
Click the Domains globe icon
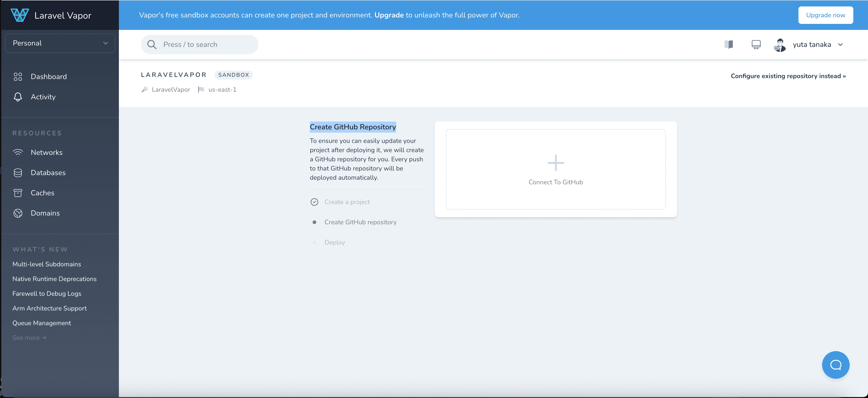click(x=18, y=213)
